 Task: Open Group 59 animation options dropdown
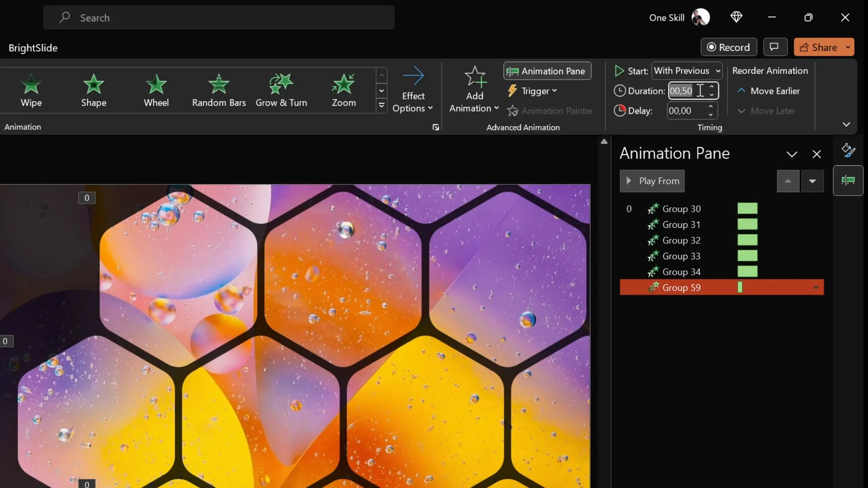click(816, 287)
